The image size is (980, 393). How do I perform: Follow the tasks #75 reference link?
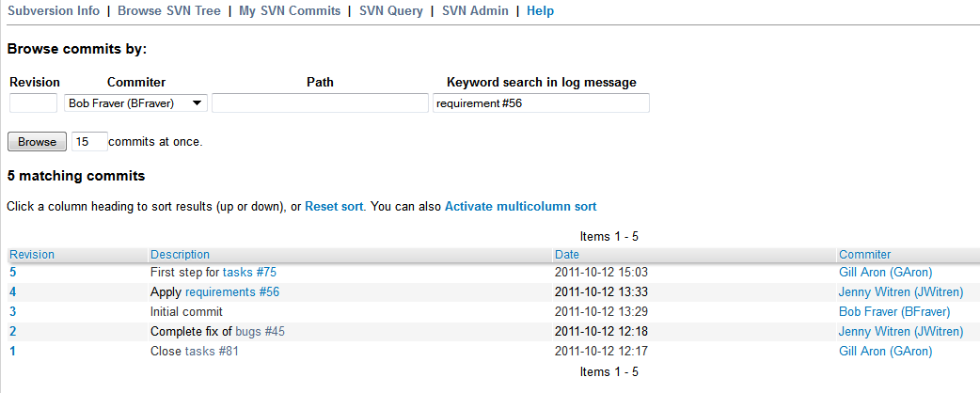249,272
